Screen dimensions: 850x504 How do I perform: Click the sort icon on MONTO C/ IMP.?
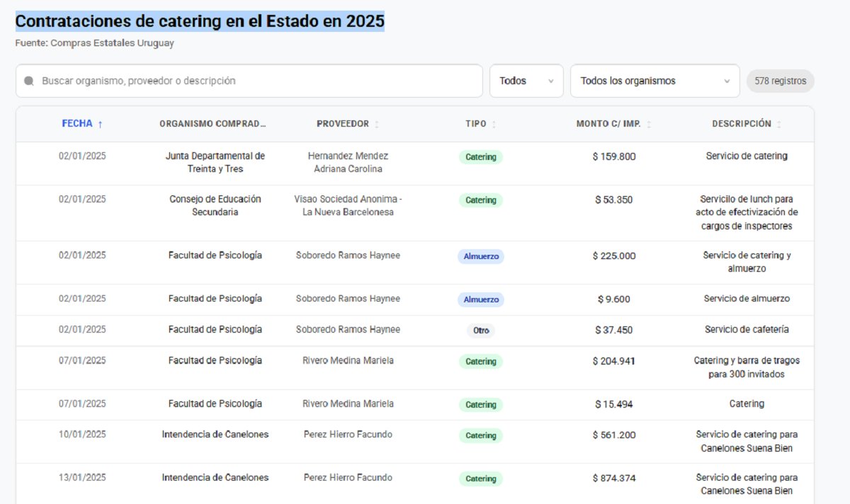pyautogui.click(x=650, y=123)
